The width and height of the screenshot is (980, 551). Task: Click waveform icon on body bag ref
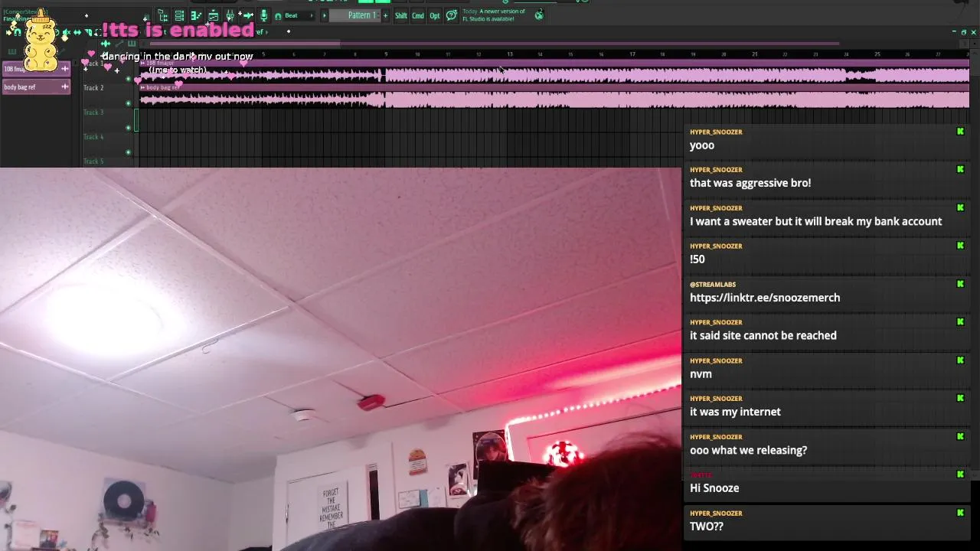coord(64,87)
